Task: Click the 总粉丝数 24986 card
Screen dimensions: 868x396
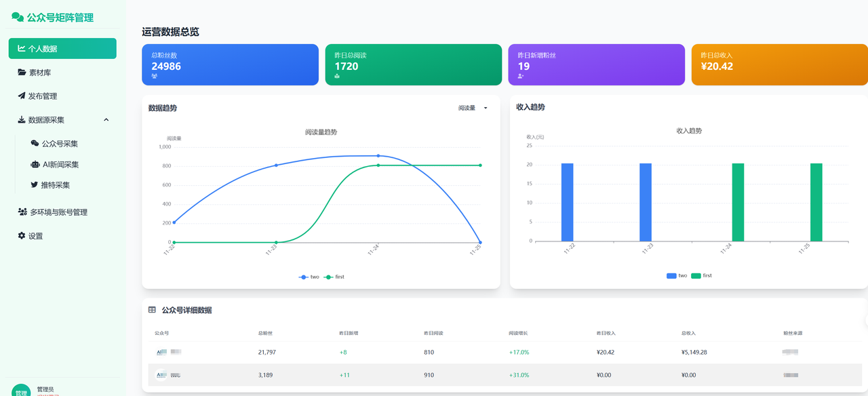Action: tap(230, 64)
